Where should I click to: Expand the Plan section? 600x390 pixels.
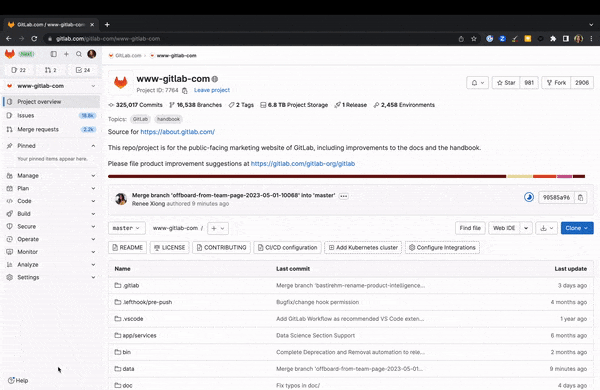point(51,188)
